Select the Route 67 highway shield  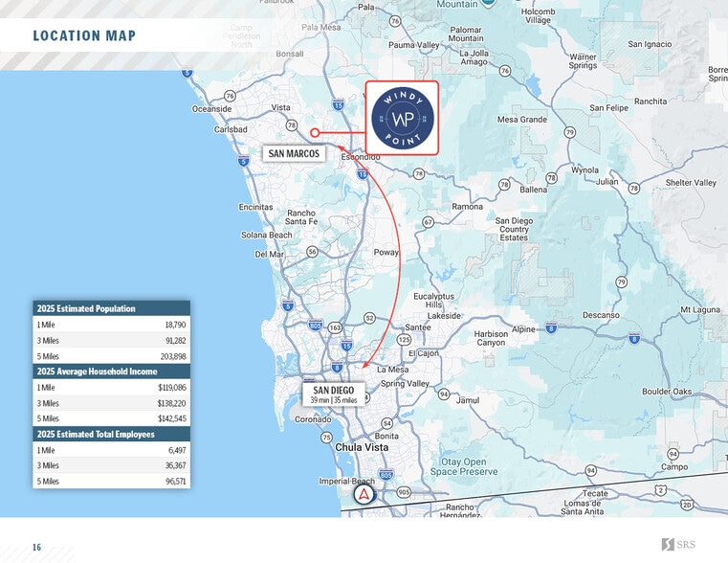[428, 222]
